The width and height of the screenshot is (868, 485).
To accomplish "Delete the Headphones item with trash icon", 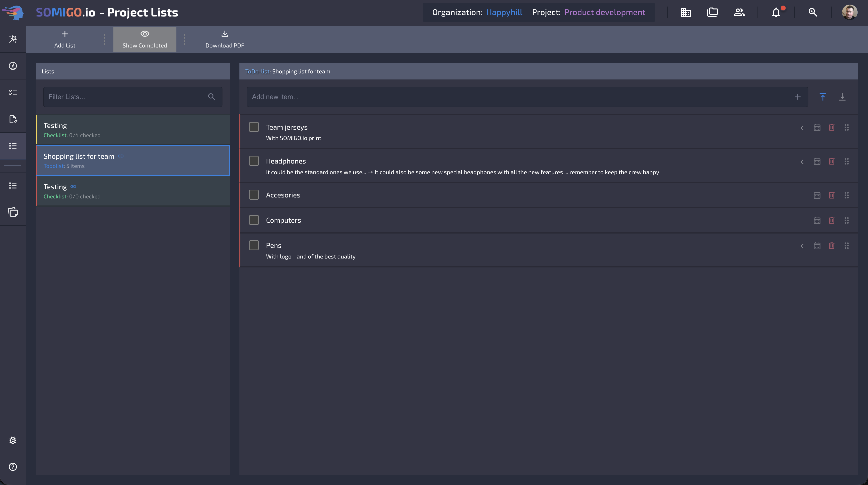I will point(832,162).
